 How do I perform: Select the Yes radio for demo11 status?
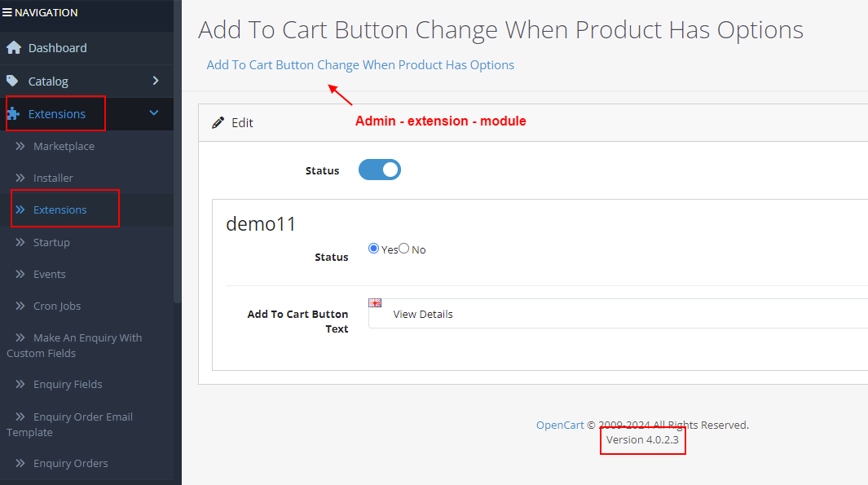click(x=373, y=249)
